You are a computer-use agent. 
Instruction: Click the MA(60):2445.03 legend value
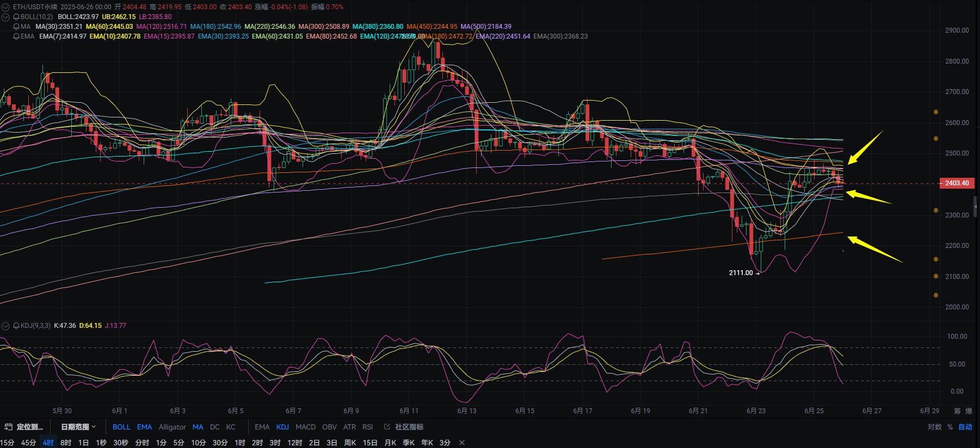[109, 27]
